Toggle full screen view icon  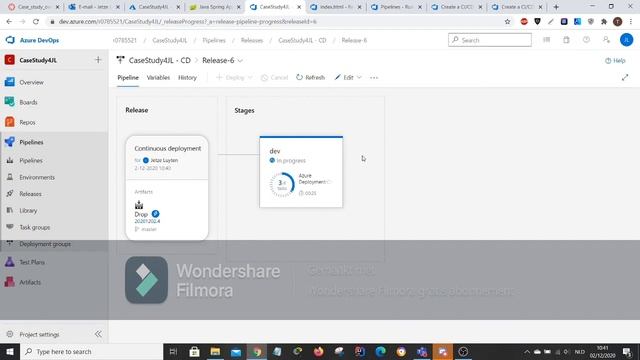[625, 78]
